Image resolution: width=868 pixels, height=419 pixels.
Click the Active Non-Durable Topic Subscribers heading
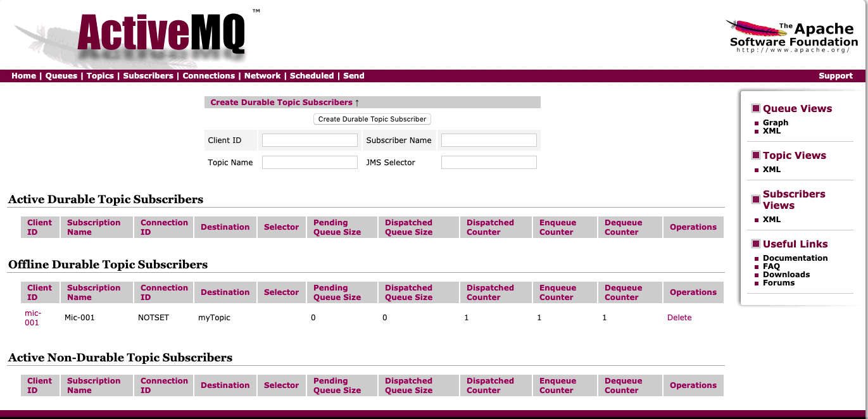[120, 358]
